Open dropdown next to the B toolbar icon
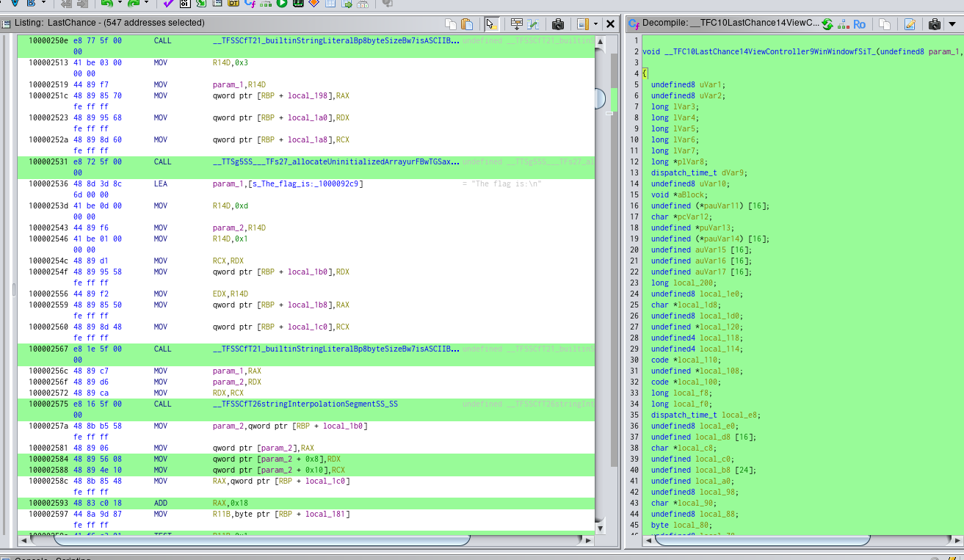 [x=43, y=4]
